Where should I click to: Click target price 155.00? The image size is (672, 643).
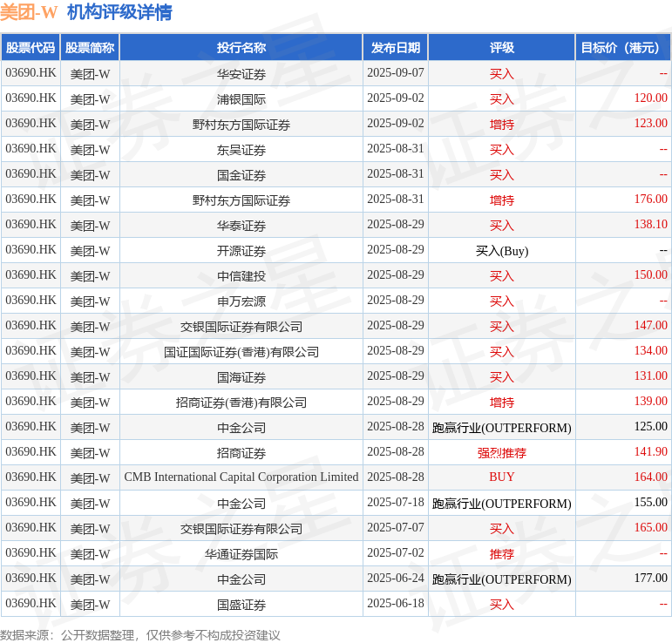[650, 503]
